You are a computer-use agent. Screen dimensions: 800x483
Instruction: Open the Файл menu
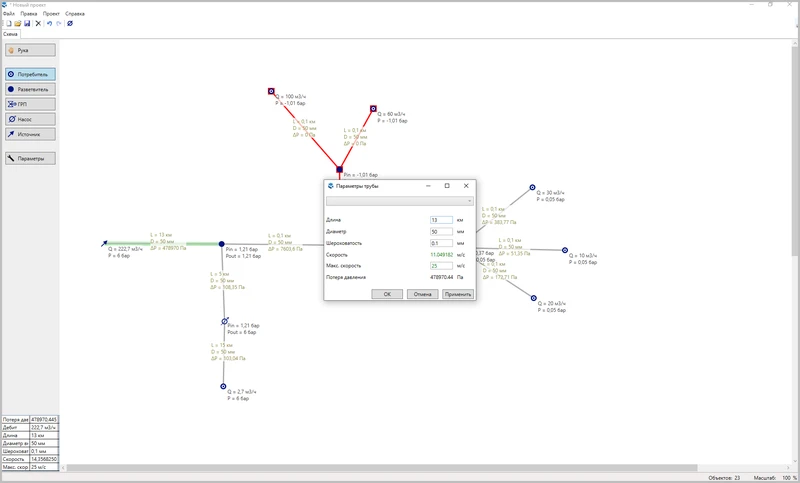(9, 14)
